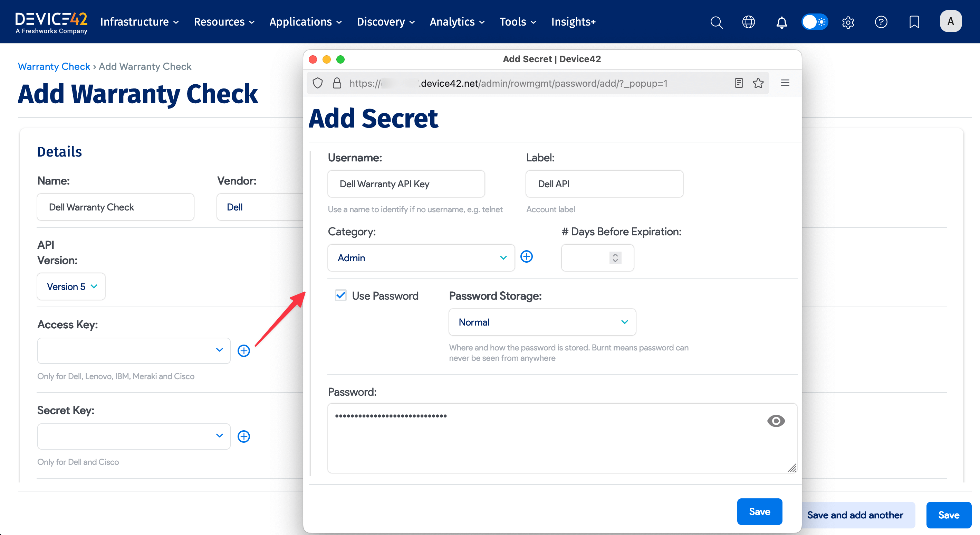
Task: Open the bookmarks icon in header
Action: 914,22
